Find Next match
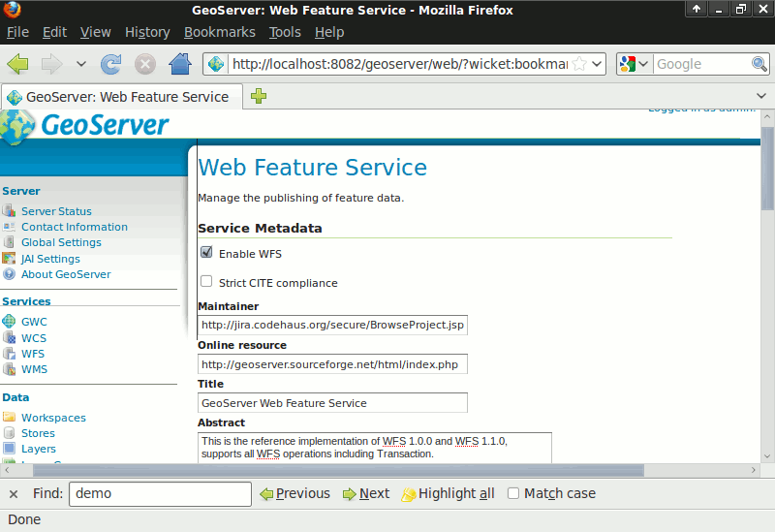The width and height of the screenshot is (775, 532). (366, 493)
